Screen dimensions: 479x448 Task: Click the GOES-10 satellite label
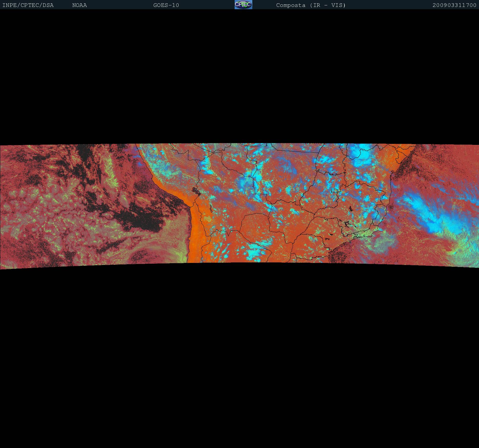pos(166,5)
